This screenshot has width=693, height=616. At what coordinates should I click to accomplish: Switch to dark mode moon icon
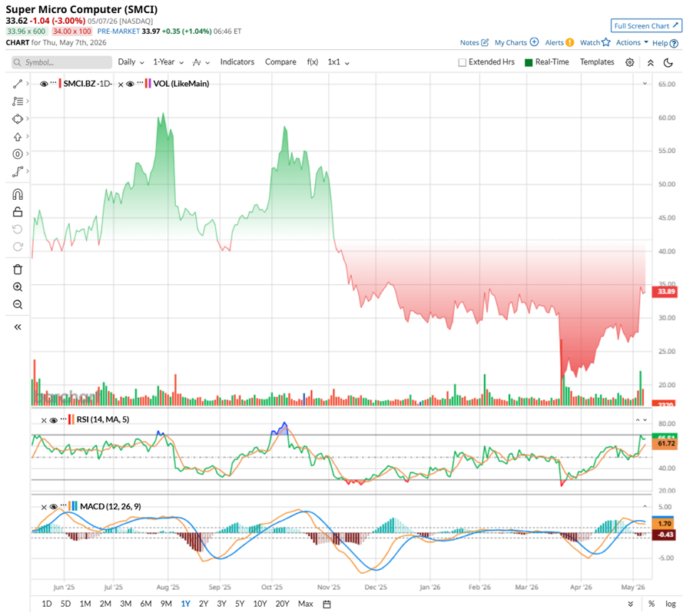[668, 62]
